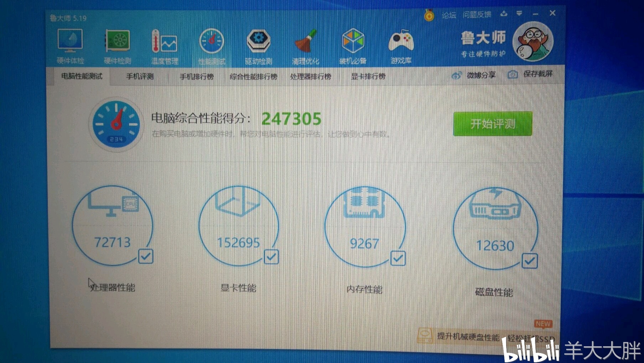Close the 鲁大师 window
This screenshot has width=644, height=363.
[552, 13]
